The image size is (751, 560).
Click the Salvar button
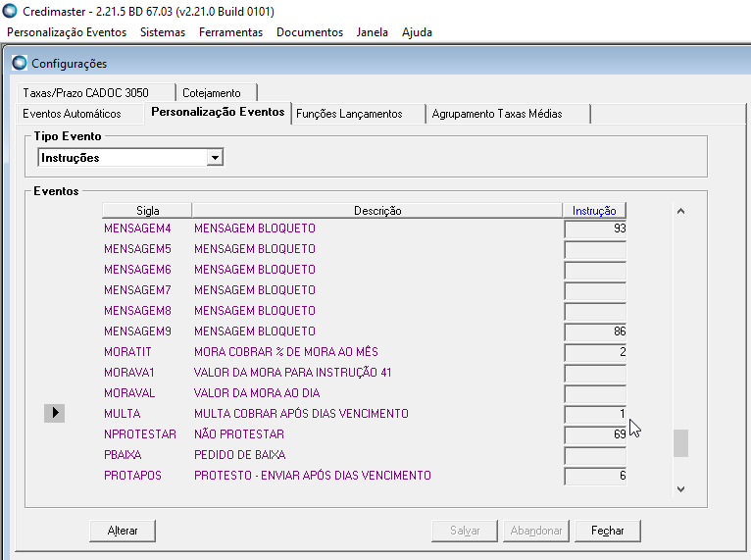pos(465,531)
